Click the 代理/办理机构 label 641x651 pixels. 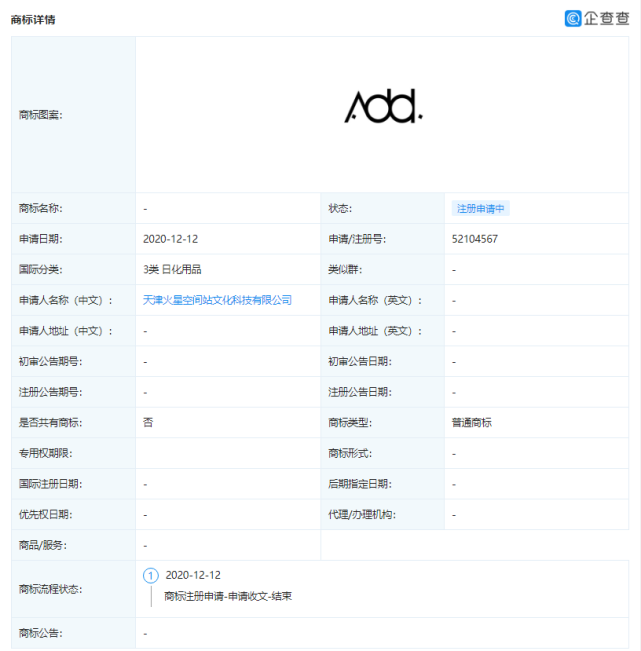pyautogui.click(x=362, y=515)
